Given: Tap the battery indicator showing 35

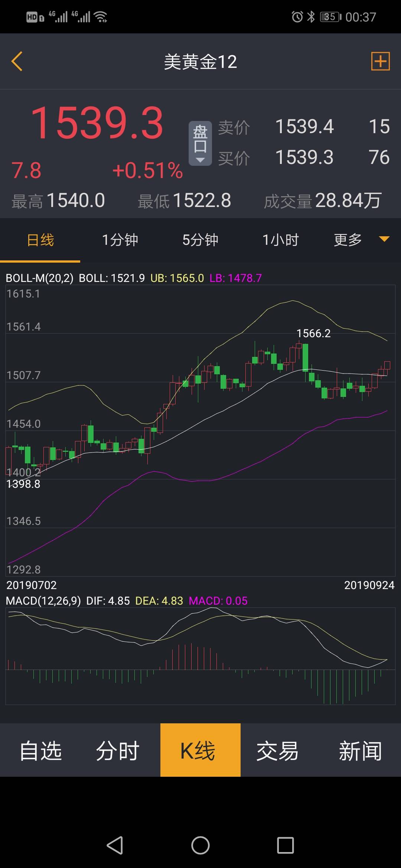Looking at the screenshot, I should coord(330,17).
